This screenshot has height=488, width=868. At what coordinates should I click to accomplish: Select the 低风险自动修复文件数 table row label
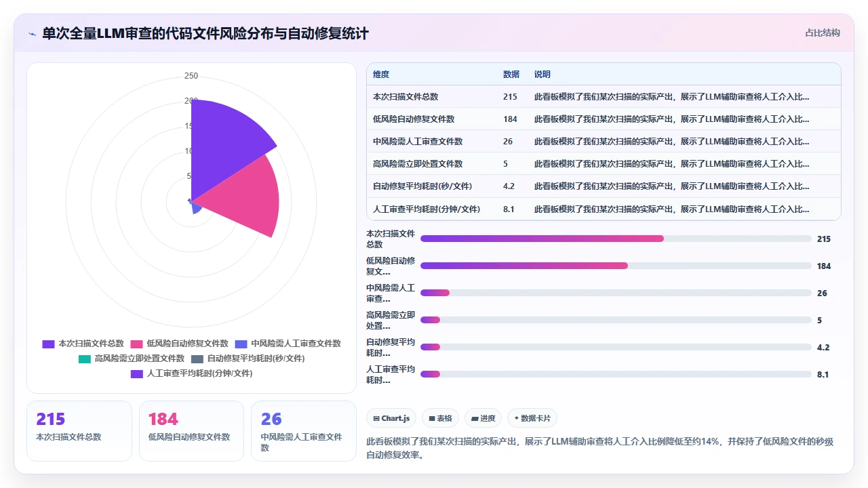414,119
